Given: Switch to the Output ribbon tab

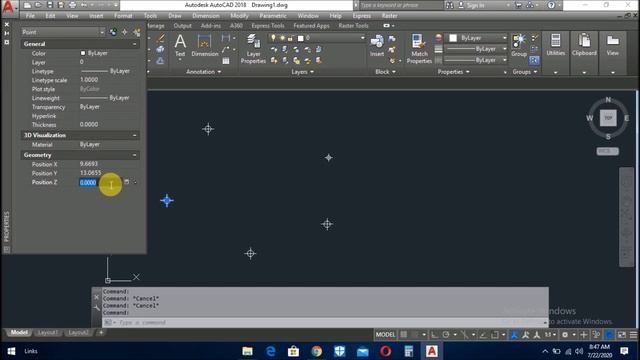Looking at the screenshot, I should pyautogui.click(x=182, y=26).
